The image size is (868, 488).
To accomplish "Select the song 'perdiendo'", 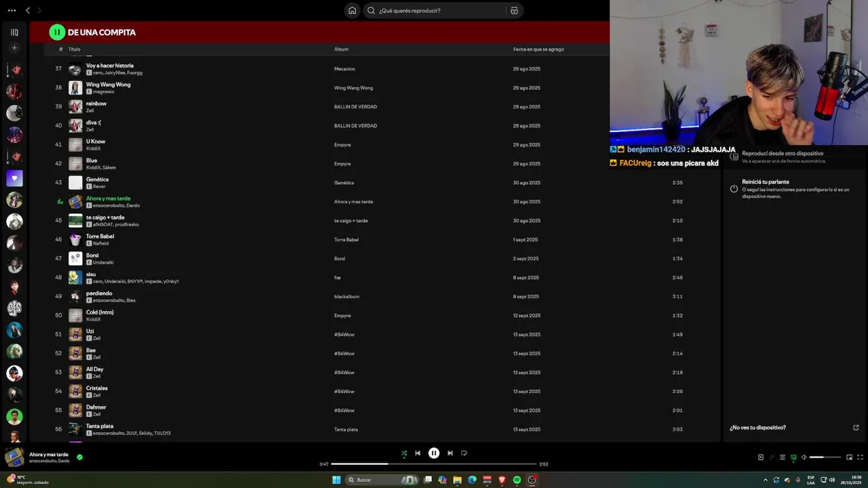I will [x=99, y=293].
